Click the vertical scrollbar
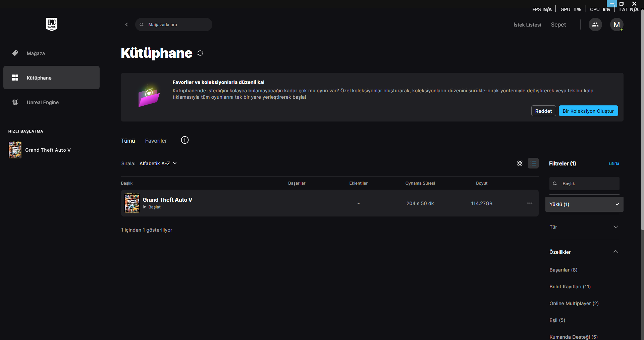 tap(642, 119)
